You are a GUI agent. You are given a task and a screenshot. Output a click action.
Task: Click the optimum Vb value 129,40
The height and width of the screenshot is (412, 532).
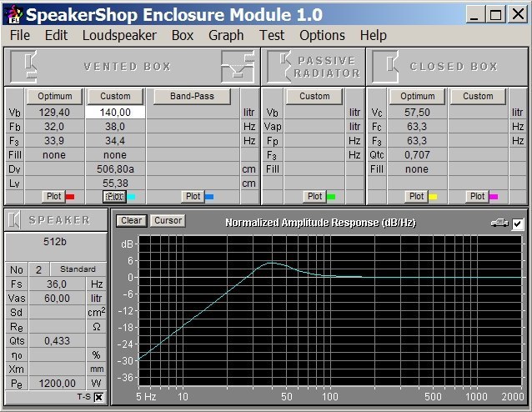coord(54,113)
